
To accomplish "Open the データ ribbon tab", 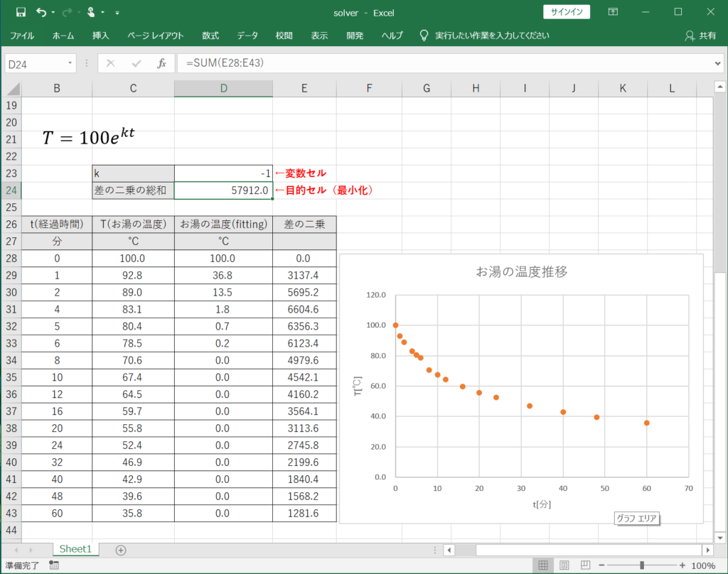I will point(247,36).
